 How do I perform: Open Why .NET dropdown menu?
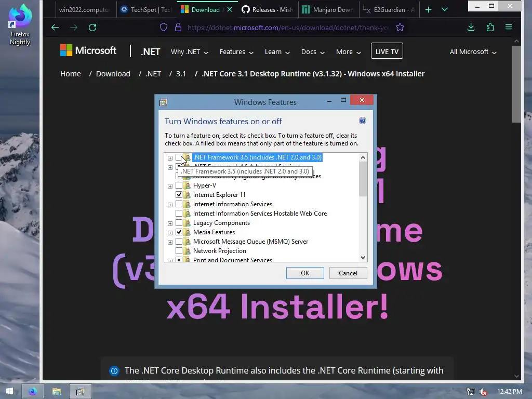tap(189, 52)
